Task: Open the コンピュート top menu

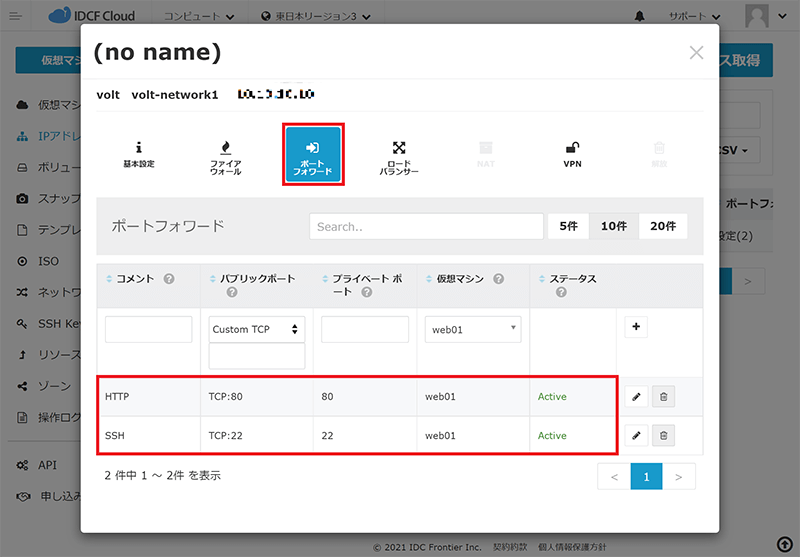Action: (199, 17)
